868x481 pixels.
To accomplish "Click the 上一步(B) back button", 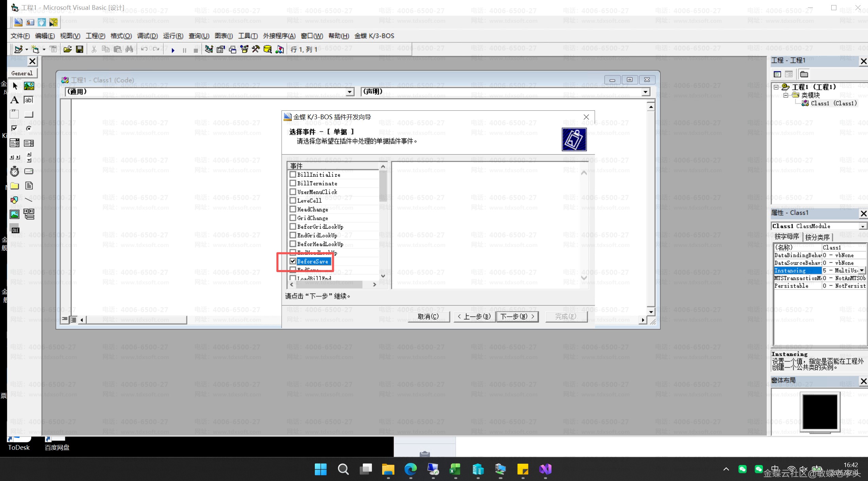I will (474, 317).
